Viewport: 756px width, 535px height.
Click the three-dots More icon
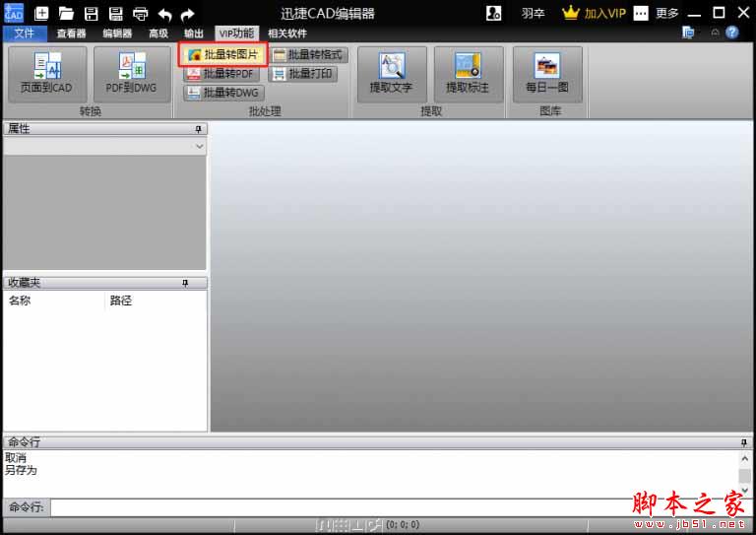[641, 14]
